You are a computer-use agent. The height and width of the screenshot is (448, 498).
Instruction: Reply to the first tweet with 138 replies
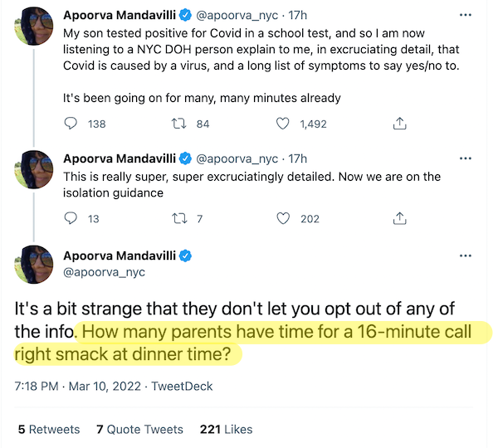(71, 124)
